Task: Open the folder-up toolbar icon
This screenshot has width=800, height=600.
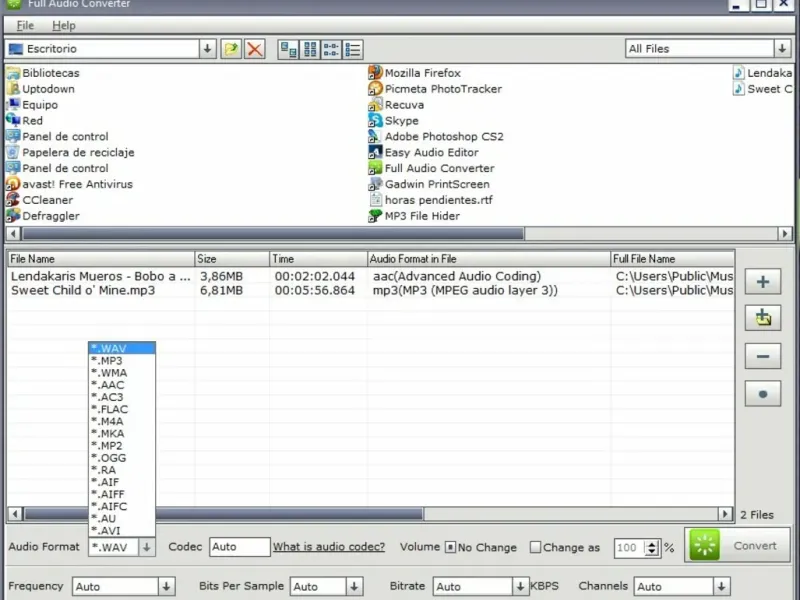Action: [x=231, y=49]
